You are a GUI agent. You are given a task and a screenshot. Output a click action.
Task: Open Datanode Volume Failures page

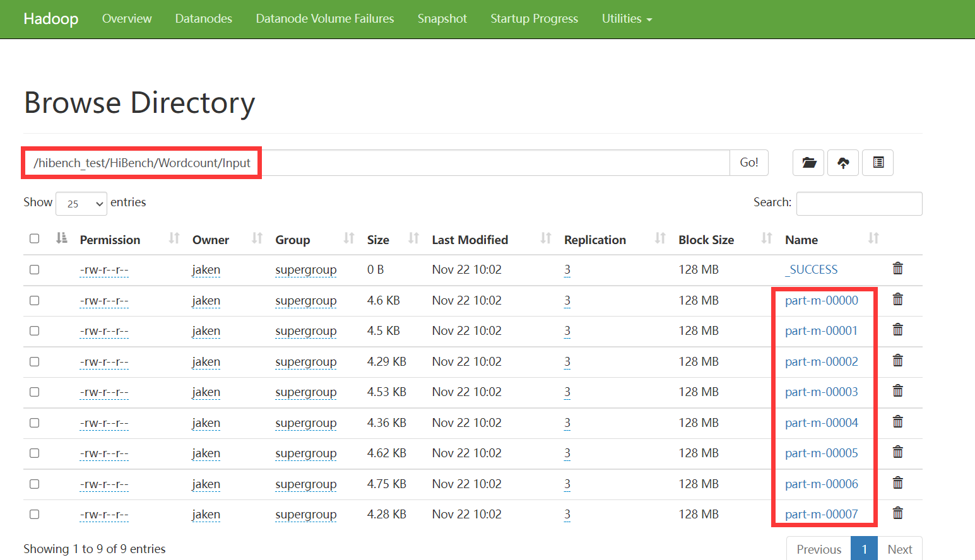[x=325, y=19]
